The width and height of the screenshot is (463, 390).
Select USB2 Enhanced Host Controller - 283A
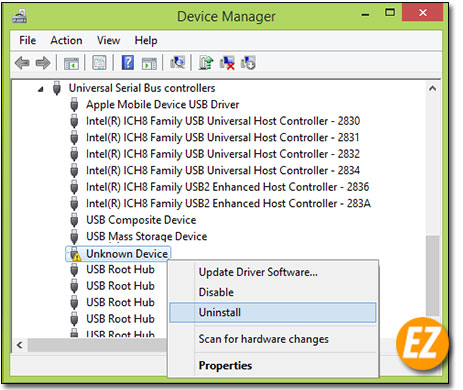coord(228,204)
